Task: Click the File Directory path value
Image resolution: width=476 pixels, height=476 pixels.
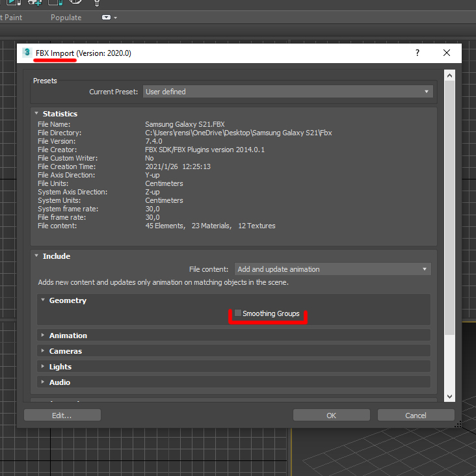Action: tap(239, 133)
